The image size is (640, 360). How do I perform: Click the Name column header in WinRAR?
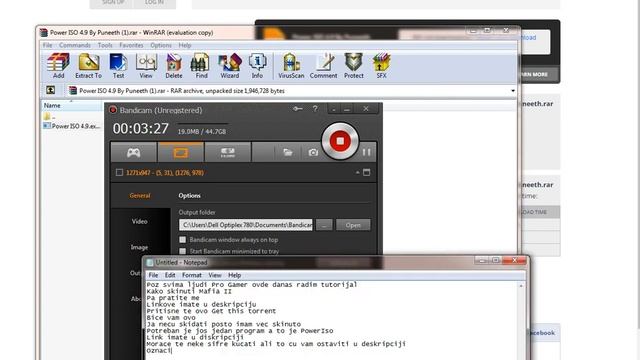(72, 105)
